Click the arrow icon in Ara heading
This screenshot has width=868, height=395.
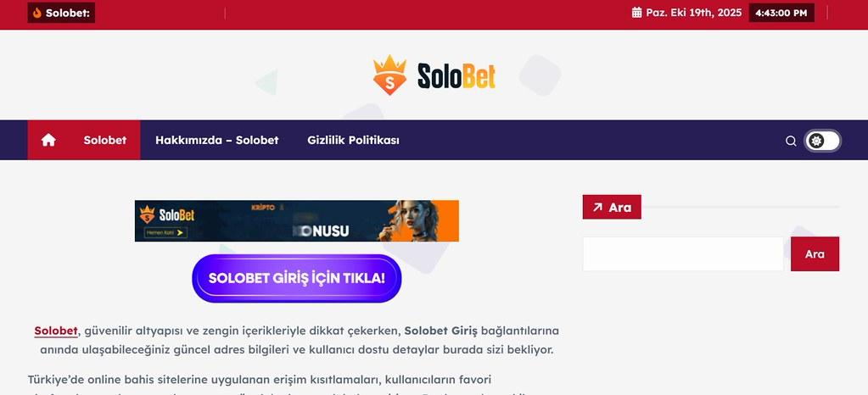coord(597,207)
